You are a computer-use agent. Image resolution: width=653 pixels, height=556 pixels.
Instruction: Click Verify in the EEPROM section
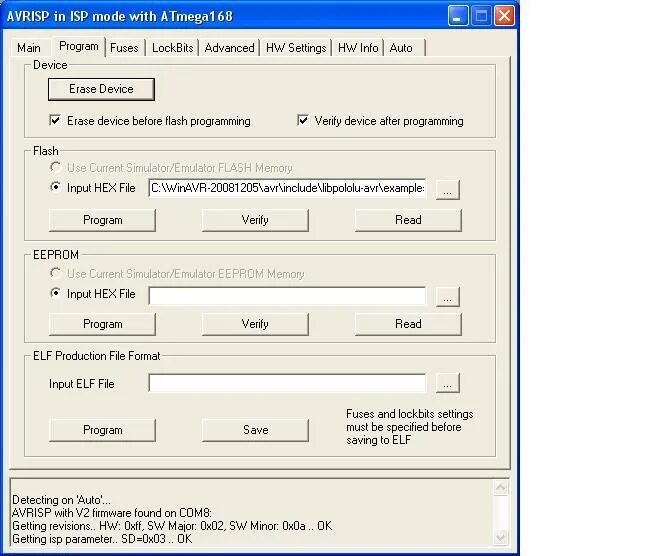(255, 324)
